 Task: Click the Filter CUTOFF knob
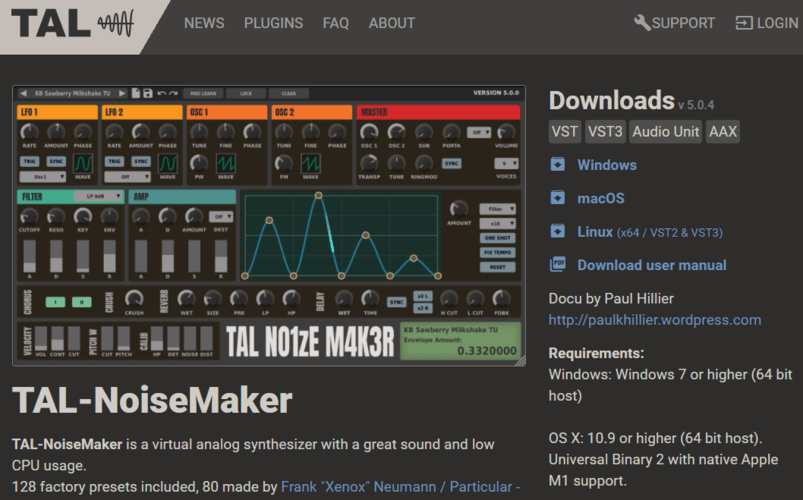point(29,216)
